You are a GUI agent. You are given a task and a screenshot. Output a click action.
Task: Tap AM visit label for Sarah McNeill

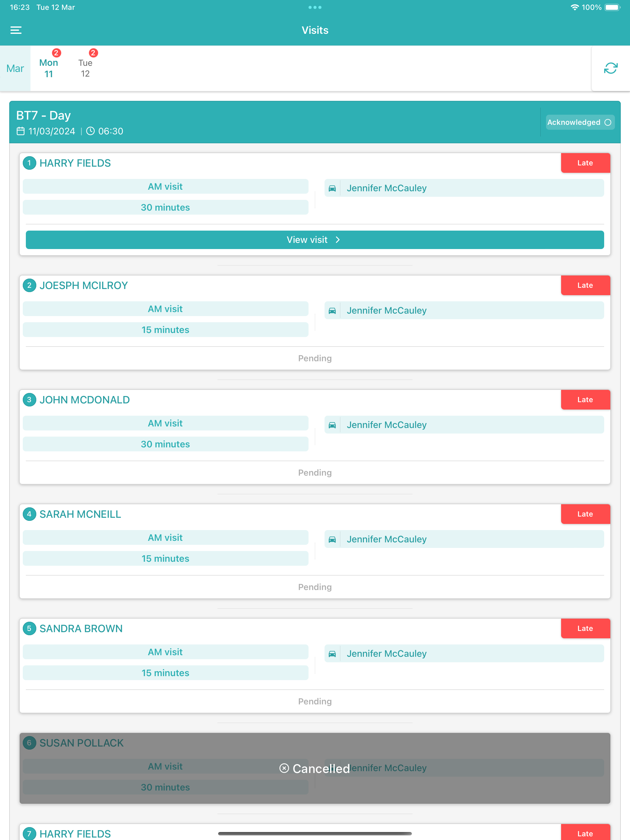click(x=165, y=537)
